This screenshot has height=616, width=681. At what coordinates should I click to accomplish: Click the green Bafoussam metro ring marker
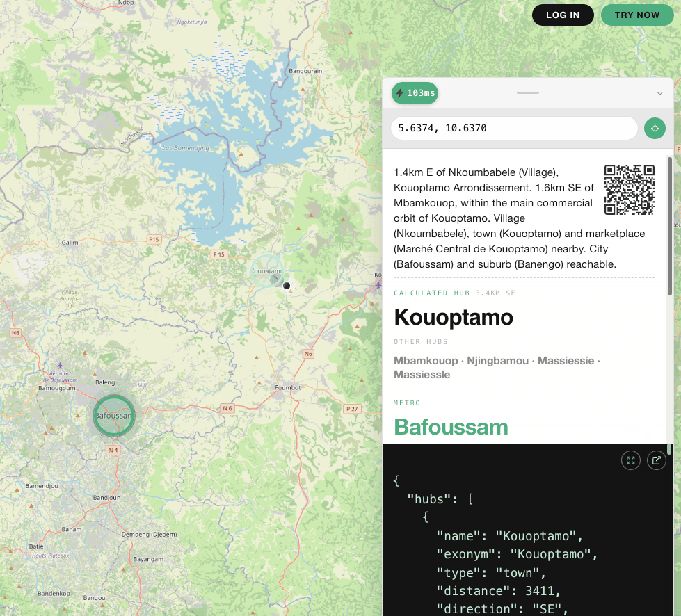114,416
